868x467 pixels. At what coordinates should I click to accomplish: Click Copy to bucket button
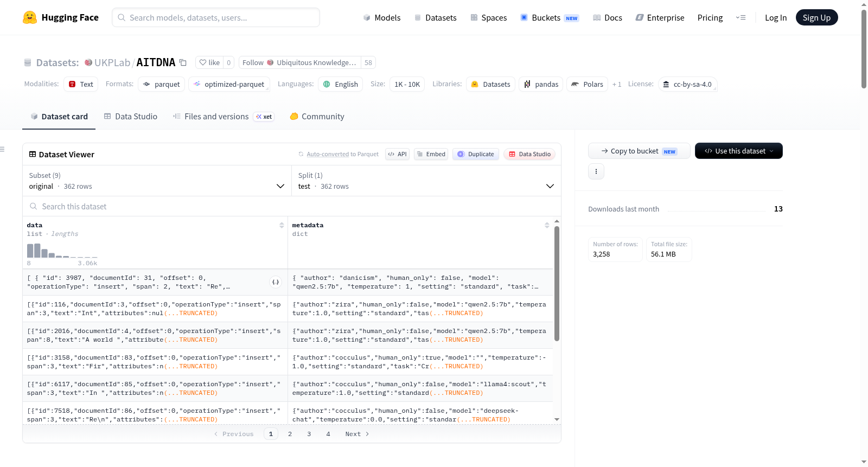coord(639,151)
